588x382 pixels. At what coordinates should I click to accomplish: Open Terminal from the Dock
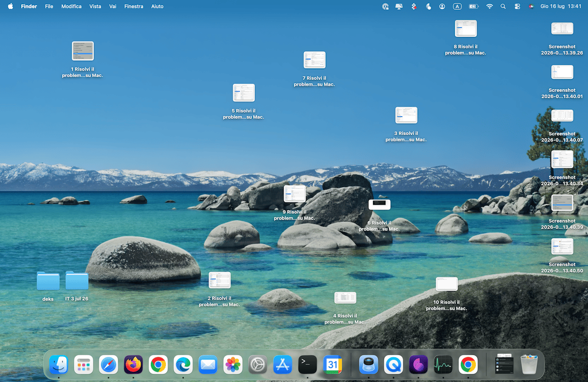coord(308,365)
